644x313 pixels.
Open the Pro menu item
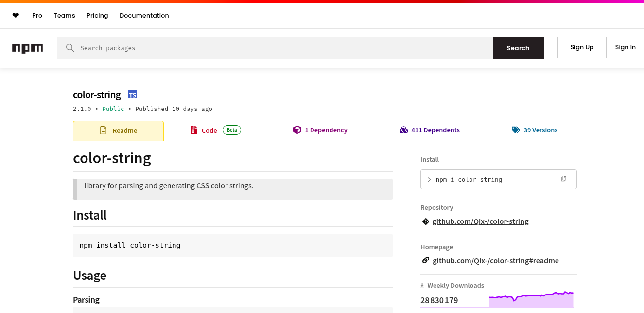click(37, 16)
